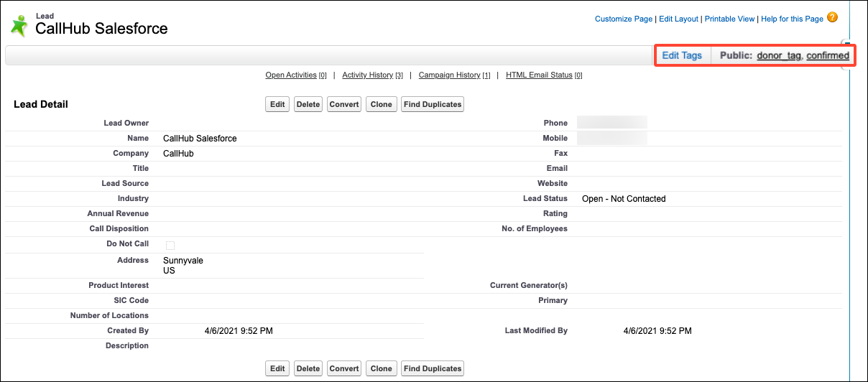This screenshot has width=868, height=382.
Task: Open the orange help question mark icon
Action: 832,17
